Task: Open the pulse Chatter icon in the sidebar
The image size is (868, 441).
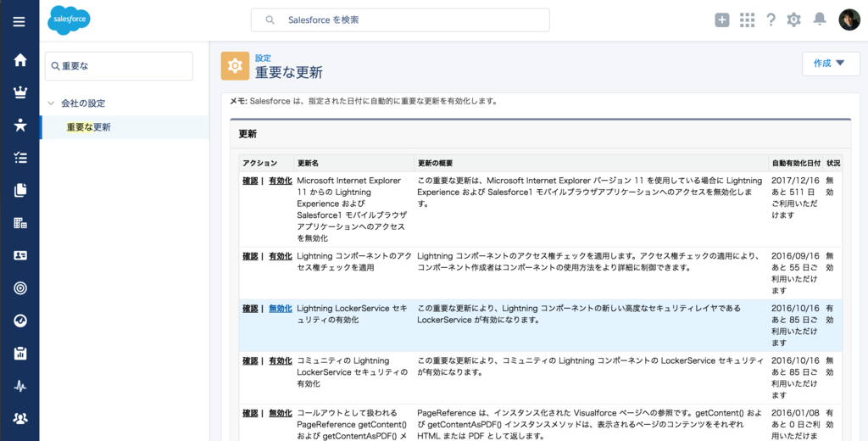Action: pyautogui.click(x=20, y=386)
